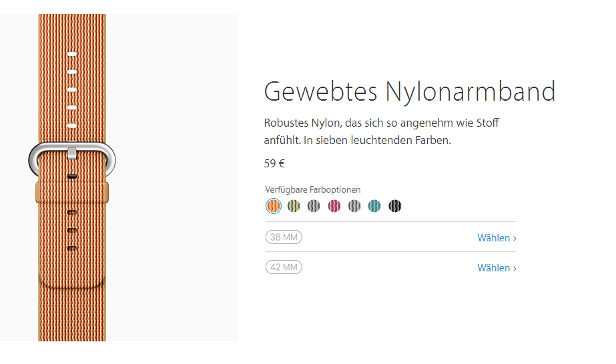The image size is (616, 364).
Task: Click the Robustes Nylon description text
Action: (x=382, y=131)
